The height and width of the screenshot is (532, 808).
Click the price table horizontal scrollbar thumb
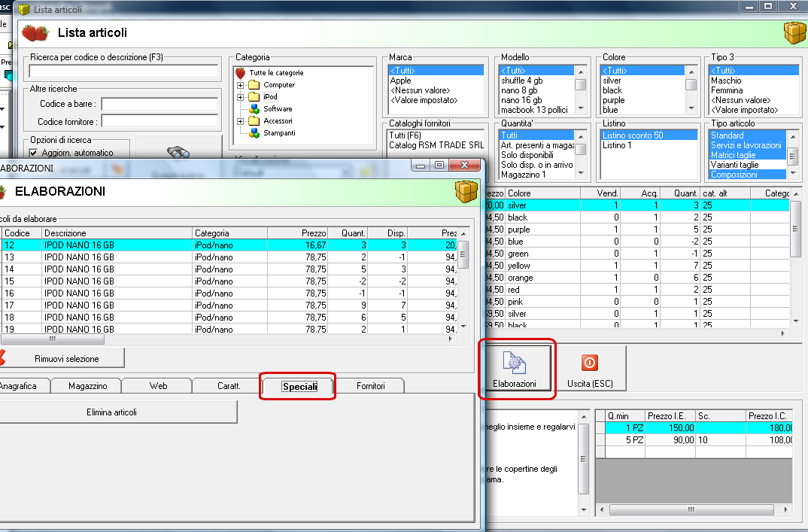(691, 510)
